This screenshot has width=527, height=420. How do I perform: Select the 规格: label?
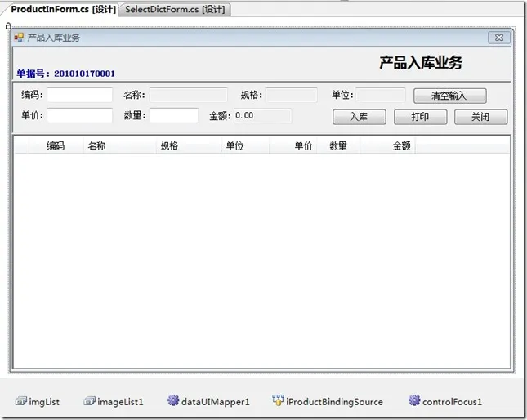click(252, 95)
